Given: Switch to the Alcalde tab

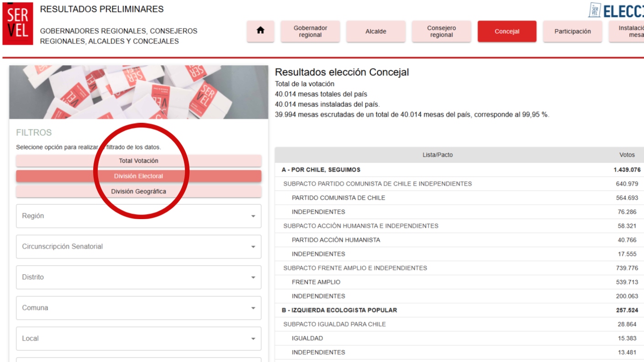Looking at the screenshot, I should [375, 31].
